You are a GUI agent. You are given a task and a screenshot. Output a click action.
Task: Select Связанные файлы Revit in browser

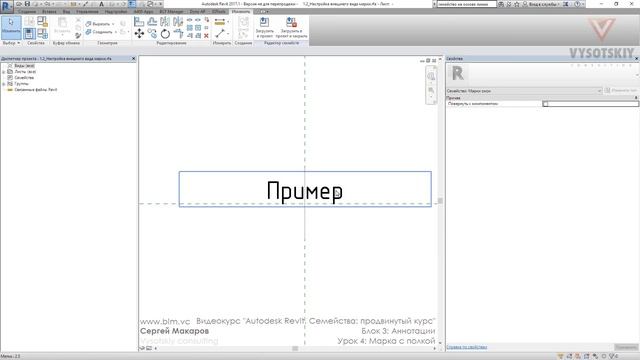(x=36, y=90)
